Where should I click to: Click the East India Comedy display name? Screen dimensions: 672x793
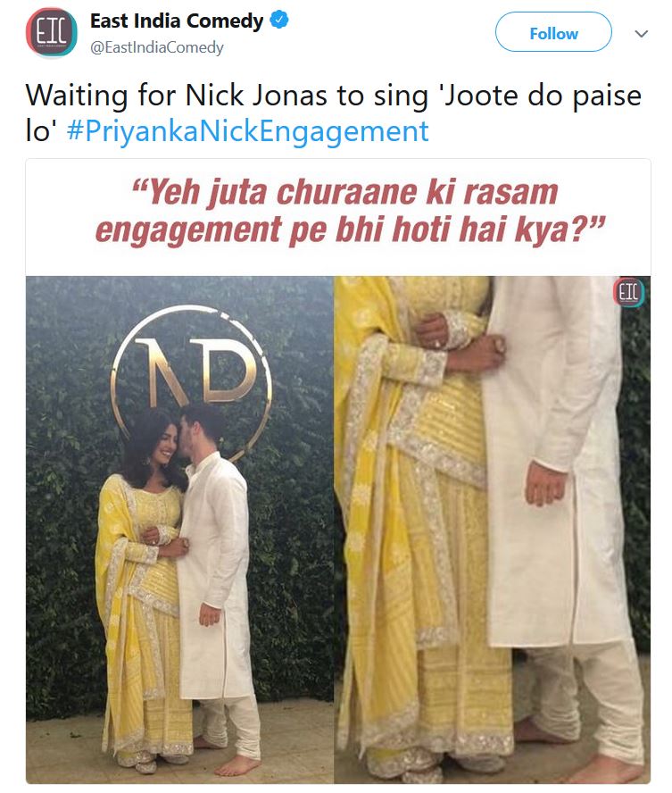[177, 21]
